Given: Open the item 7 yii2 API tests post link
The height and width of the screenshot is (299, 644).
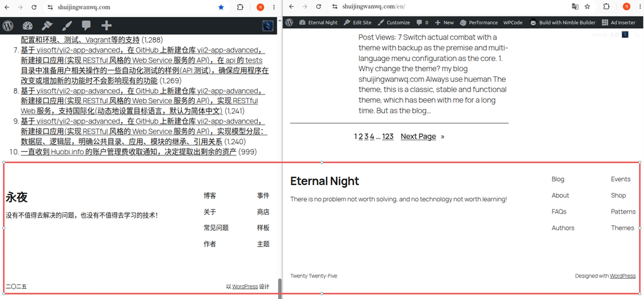Looking at the screenshot, I should [x=143, y=65].
